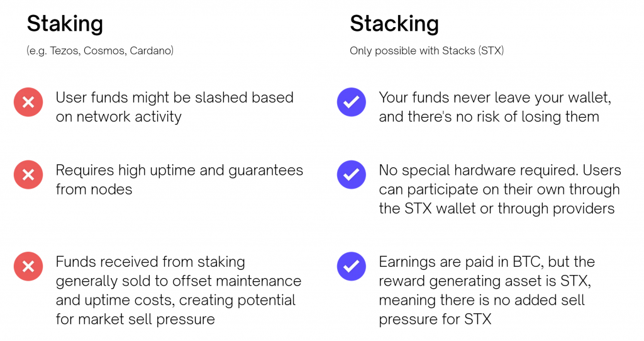Click the red X icon beside high uptime
Viewport: 644px width, 341px height.
[x=28, y=175]
